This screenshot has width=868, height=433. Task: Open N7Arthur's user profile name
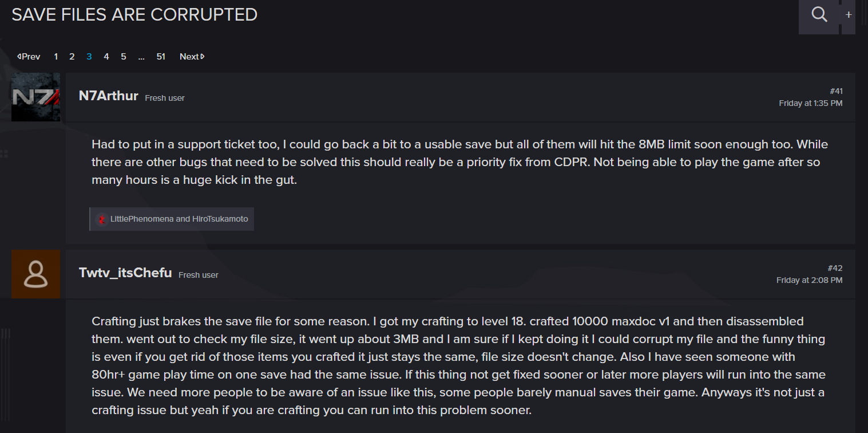[x=109, y=96]
